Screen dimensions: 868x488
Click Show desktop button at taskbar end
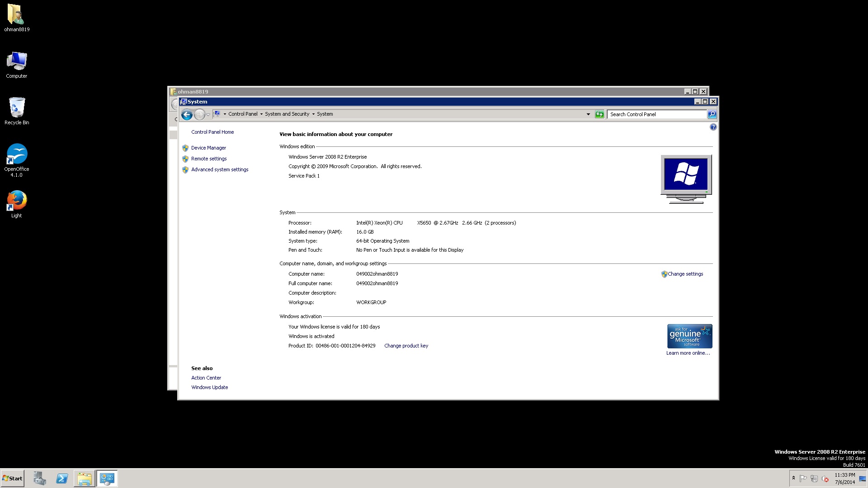[x=863, y=479]
